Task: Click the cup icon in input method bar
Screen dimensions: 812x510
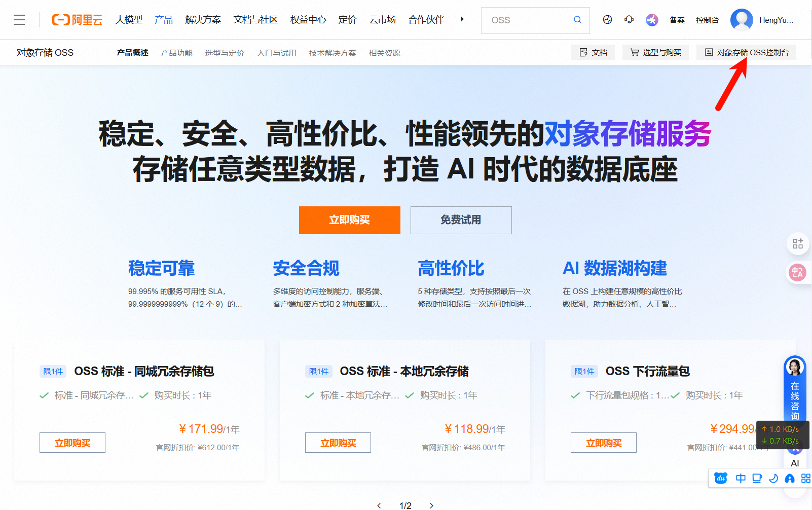Action: [x=757, y=478]
